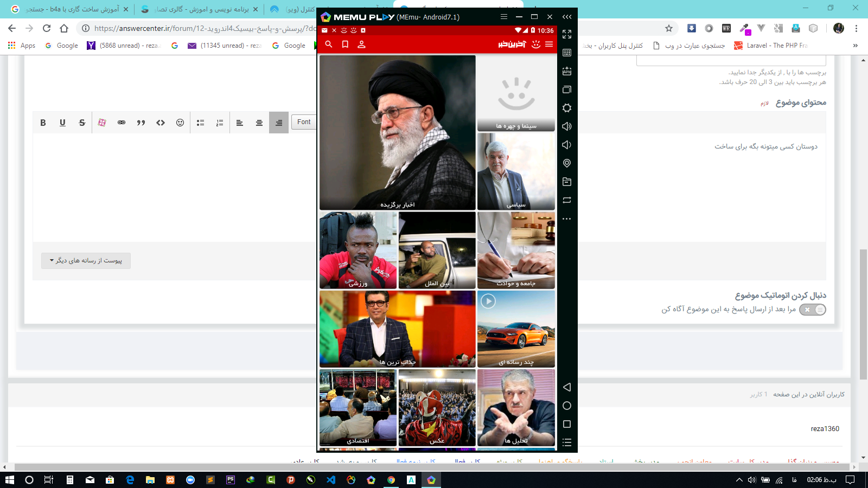Open search in the news app header
Viewport: 868px width, 488px height.
click(x=329, y=44)
